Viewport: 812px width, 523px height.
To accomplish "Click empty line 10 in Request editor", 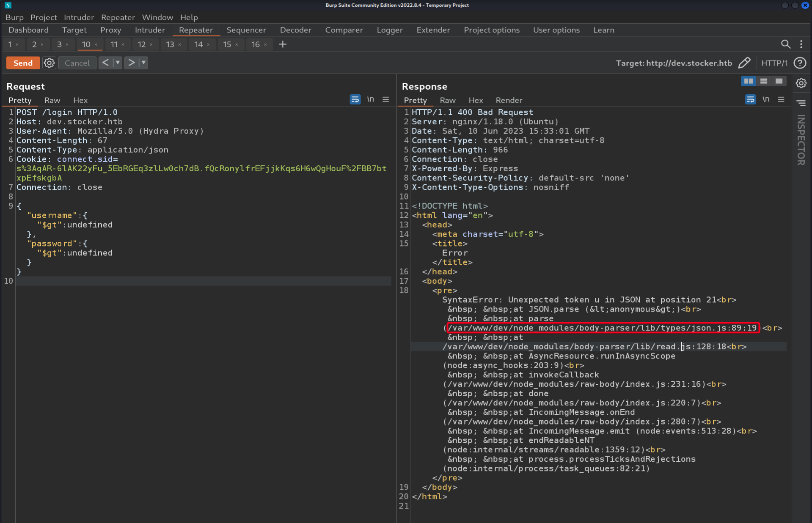I will pyautogui.click(x=203, y=281).
